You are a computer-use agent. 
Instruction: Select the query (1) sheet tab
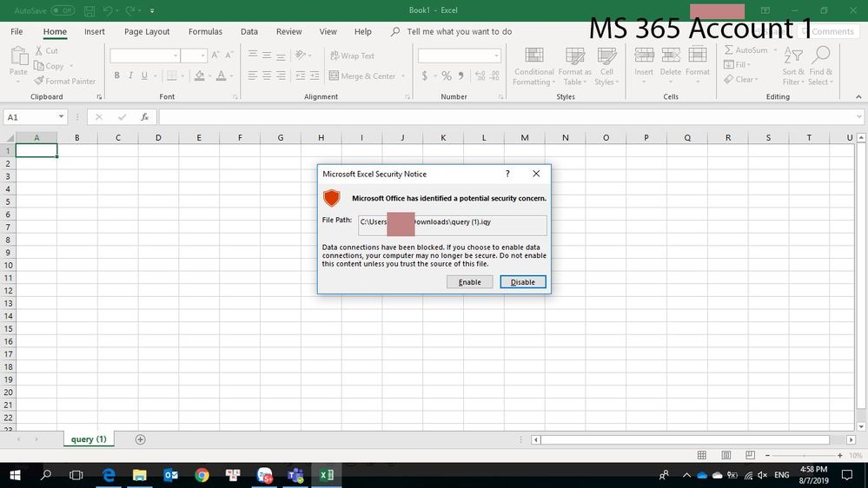click(89, 439)
